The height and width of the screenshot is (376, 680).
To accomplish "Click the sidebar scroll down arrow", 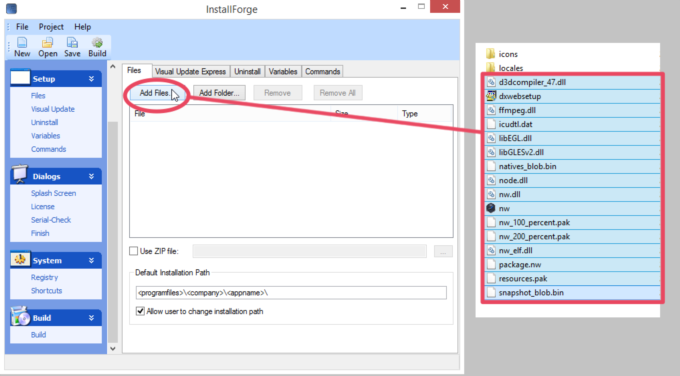I will click(113, 349).
